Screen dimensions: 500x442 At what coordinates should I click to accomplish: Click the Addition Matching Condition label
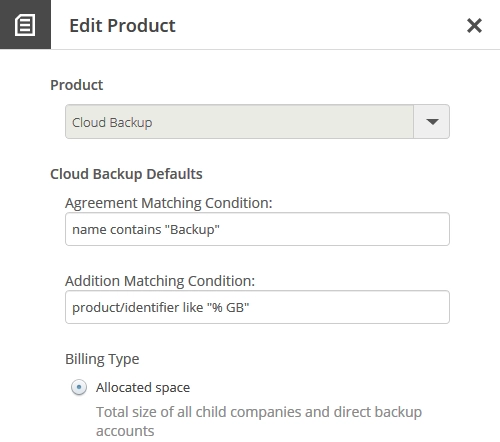tap(160, 281)
